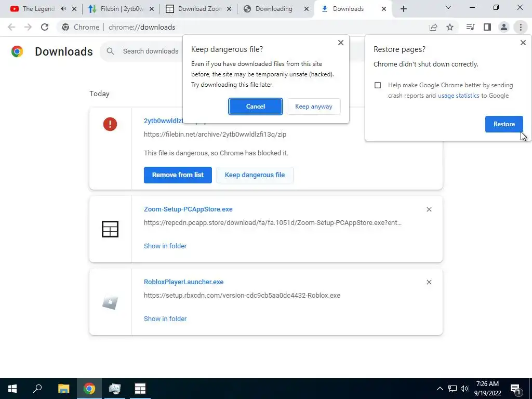Open File Explorer from taskbar
Image resolution: width=532 pixels, height=399 pixels.
tap(63, 389)
